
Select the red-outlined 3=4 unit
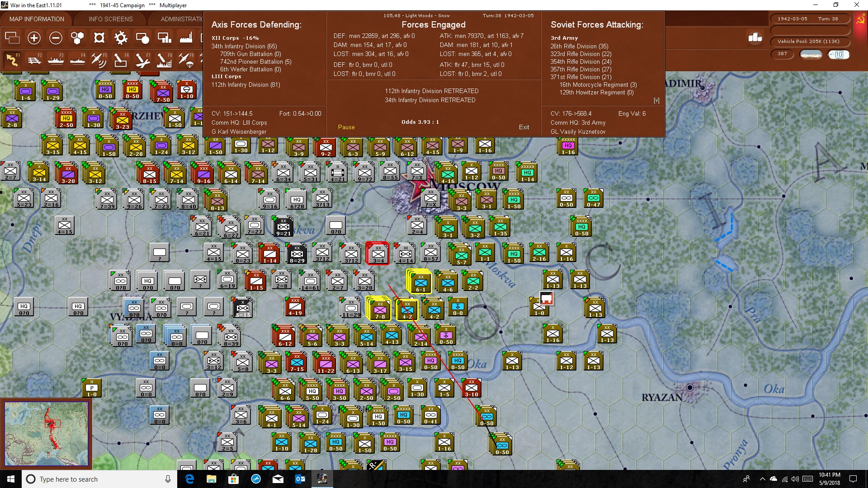click(378, 253)
